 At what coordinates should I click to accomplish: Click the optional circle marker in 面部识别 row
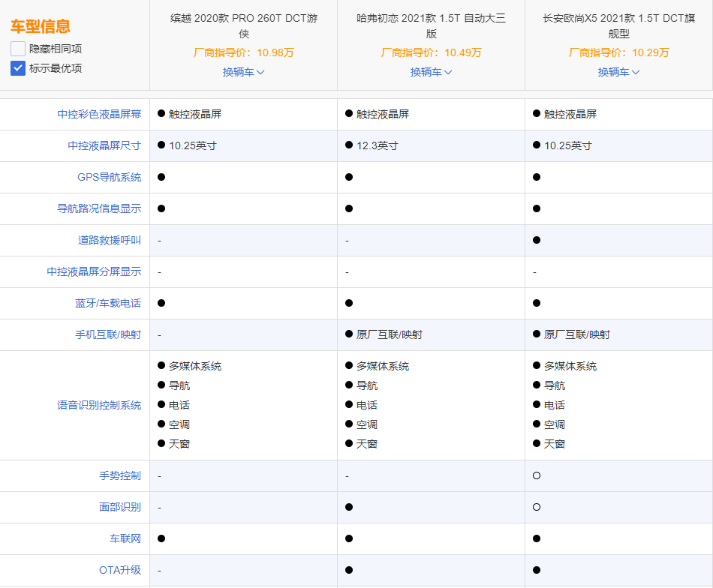537,507
